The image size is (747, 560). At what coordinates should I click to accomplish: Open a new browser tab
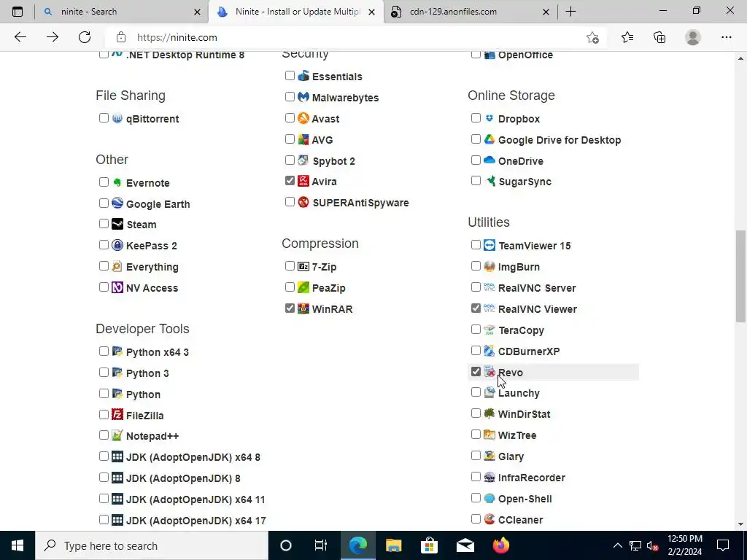570,12
